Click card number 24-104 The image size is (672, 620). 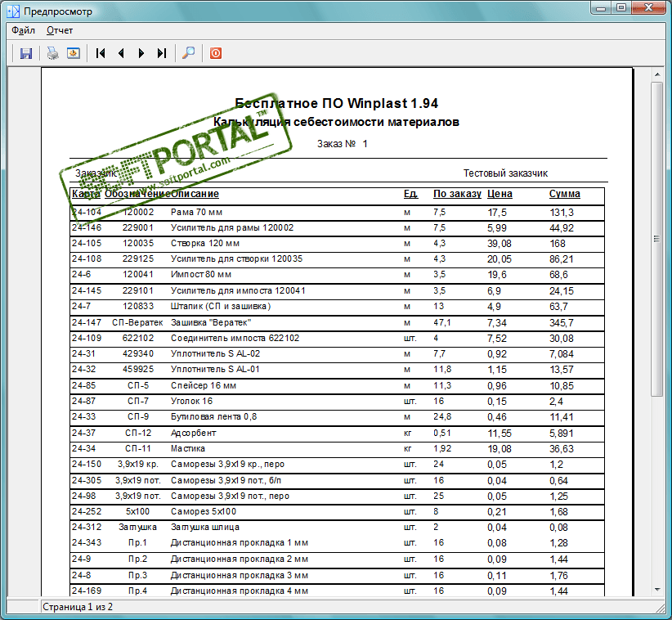pos(87,212)
